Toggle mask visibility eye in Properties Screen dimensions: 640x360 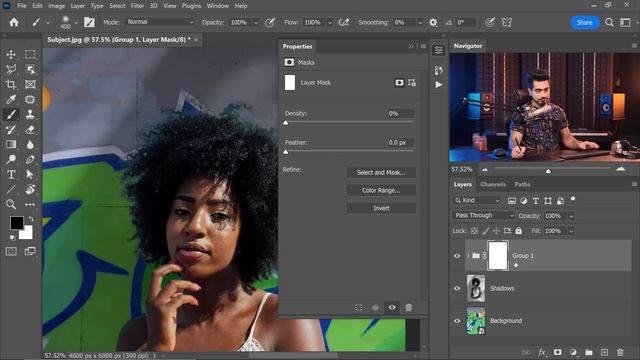pos(392,307)
